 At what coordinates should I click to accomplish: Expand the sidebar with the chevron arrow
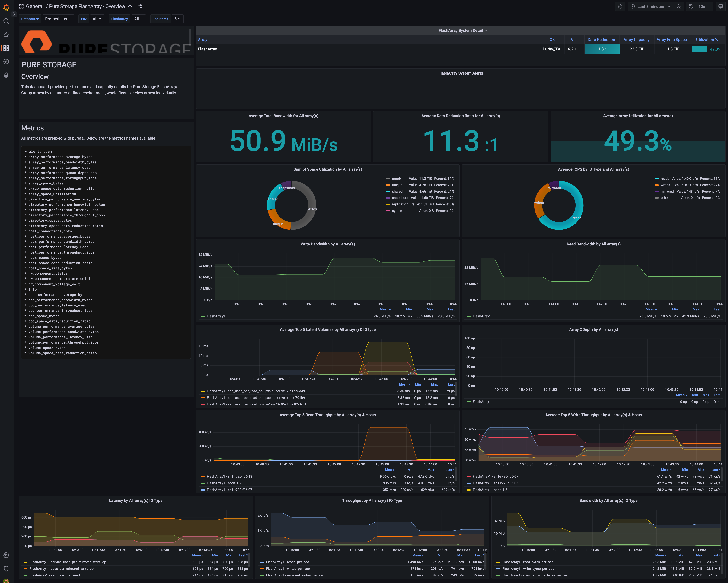point(14,14)
